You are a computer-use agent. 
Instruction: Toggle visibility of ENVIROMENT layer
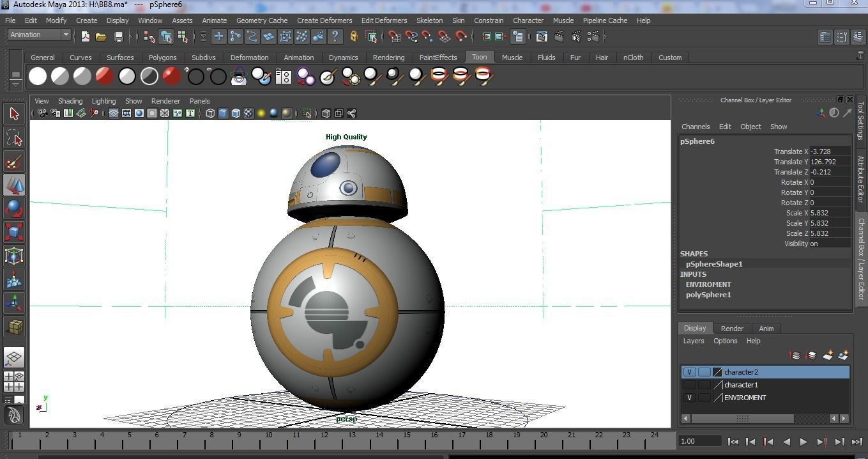689,398
